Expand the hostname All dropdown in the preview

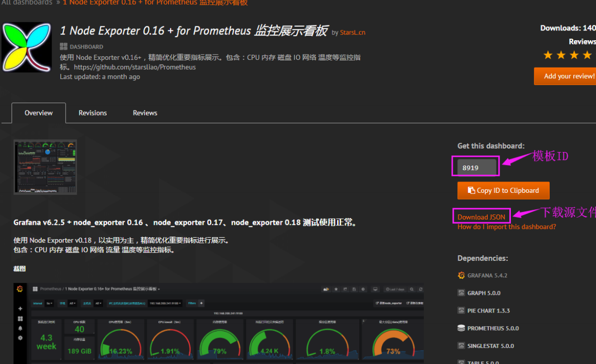(x=98, y=303)
